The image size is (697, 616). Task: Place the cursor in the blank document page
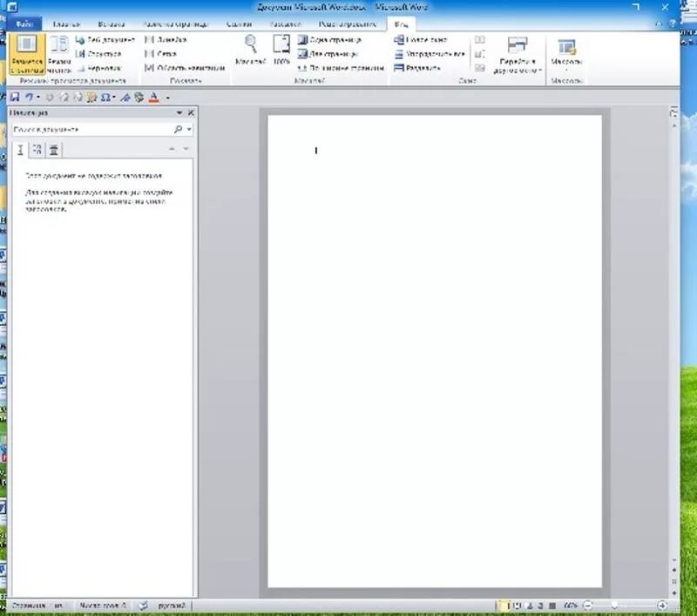[434, 351]
